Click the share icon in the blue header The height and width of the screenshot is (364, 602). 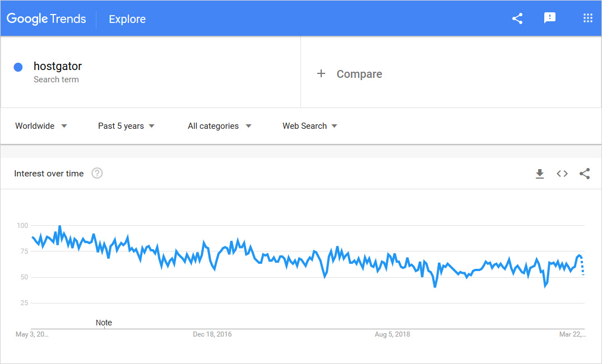coord(517,18)
